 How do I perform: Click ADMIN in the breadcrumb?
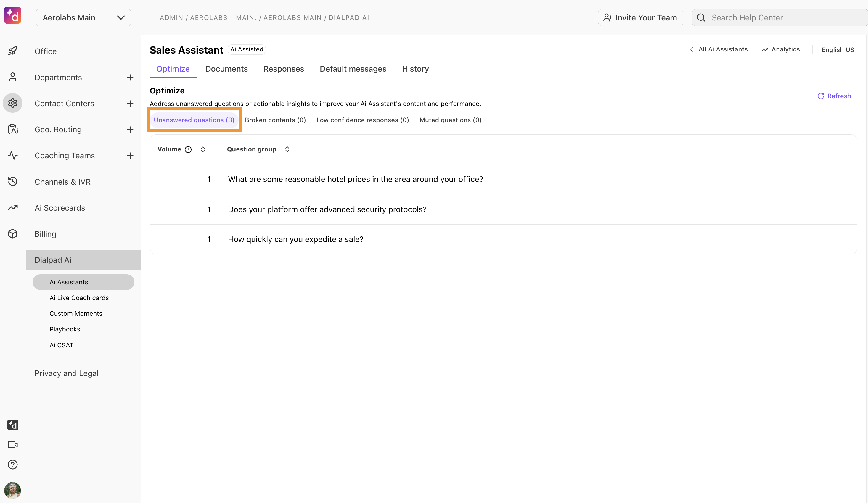[x=171, y=17]
